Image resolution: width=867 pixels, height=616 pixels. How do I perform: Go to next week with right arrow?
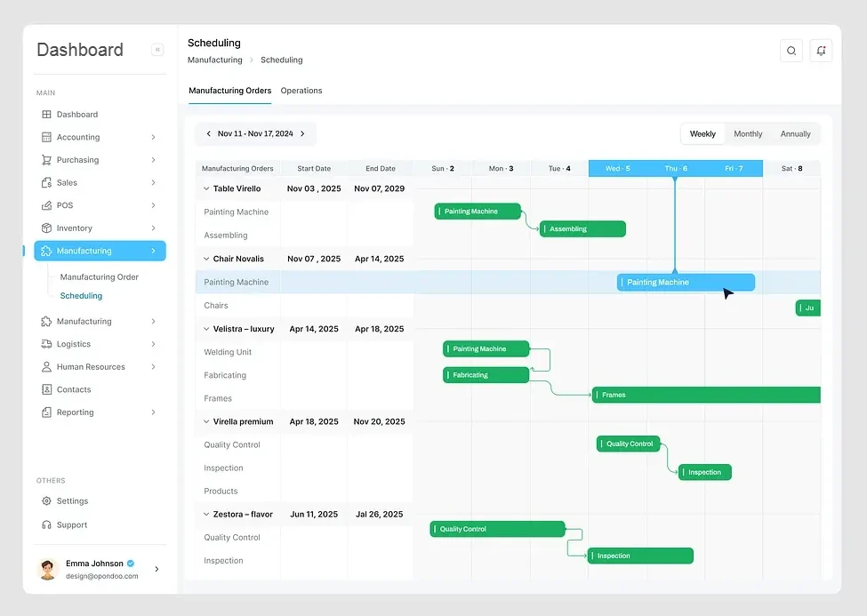(302, 134)
